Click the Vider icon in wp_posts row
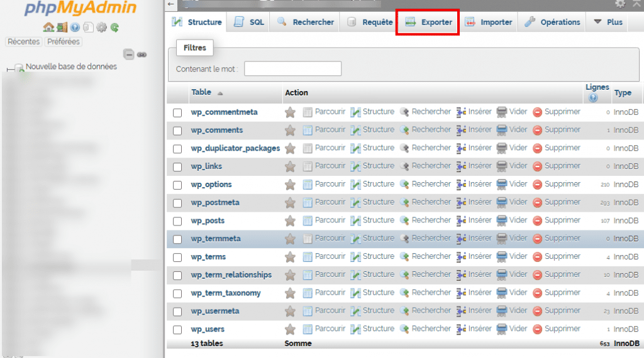Viewport: 644px width, 358px height. tap(501, 220)
